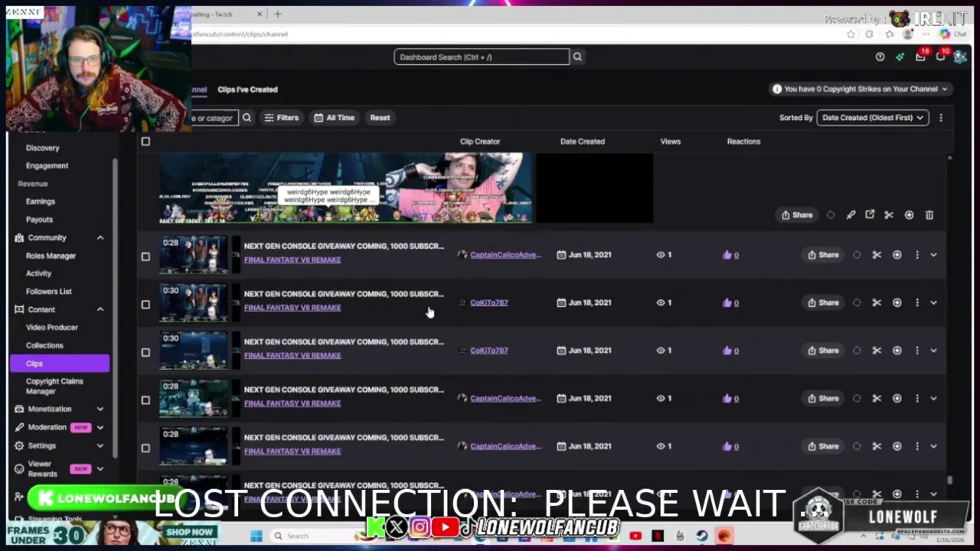
Task: Open the kebab menu on the third listed clip row
Action: [x=916, y=350]
